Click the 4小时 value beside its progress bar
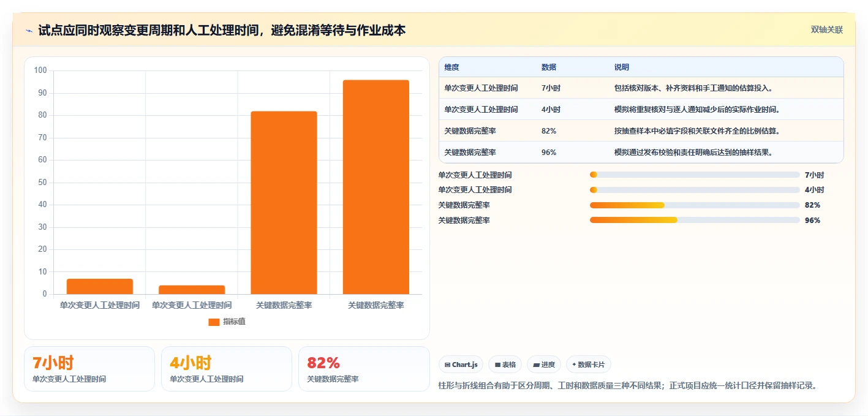Screen dimensions: 868x416 point(814,190)
